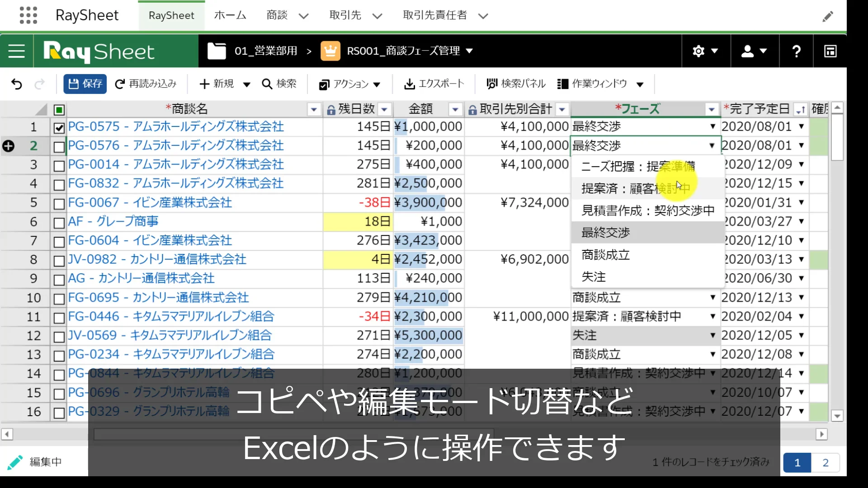868x488 pixels.
Task: Expand the 商談 navigation dropdown chevron
Action: [304, 16]
